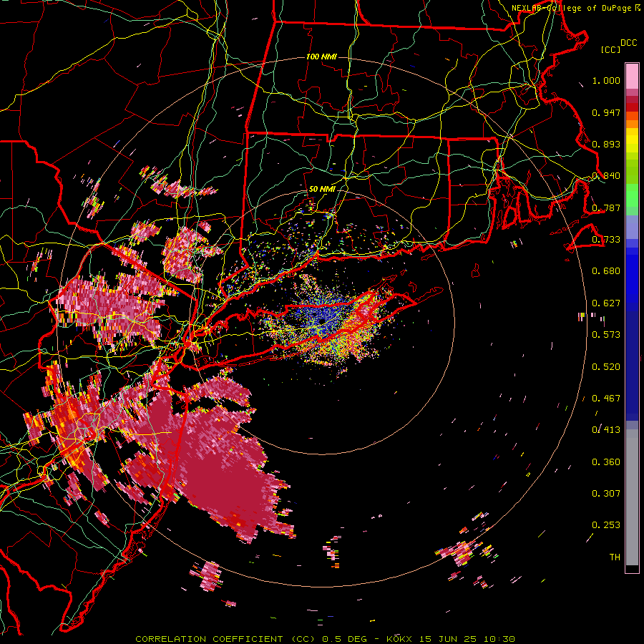
Task: Select the 0.467 scale value label
Action: (x=606, y=399)
